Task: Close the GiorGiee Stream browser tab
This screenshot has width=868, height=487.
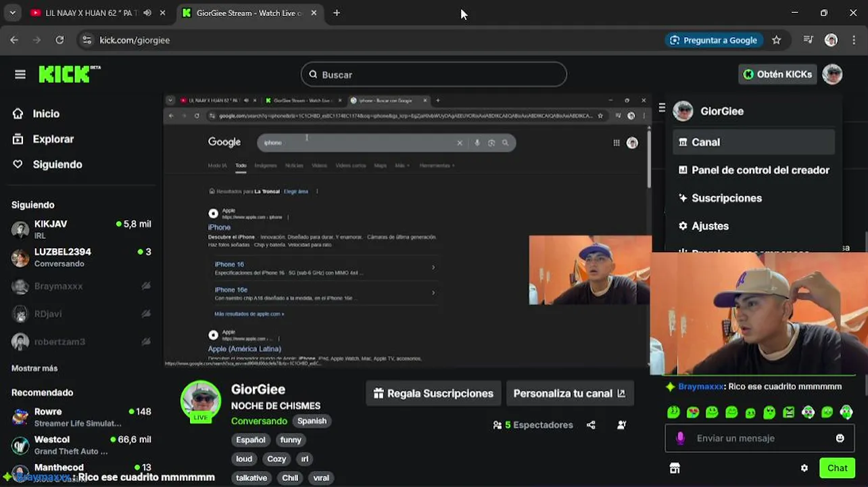Action: 314,13
